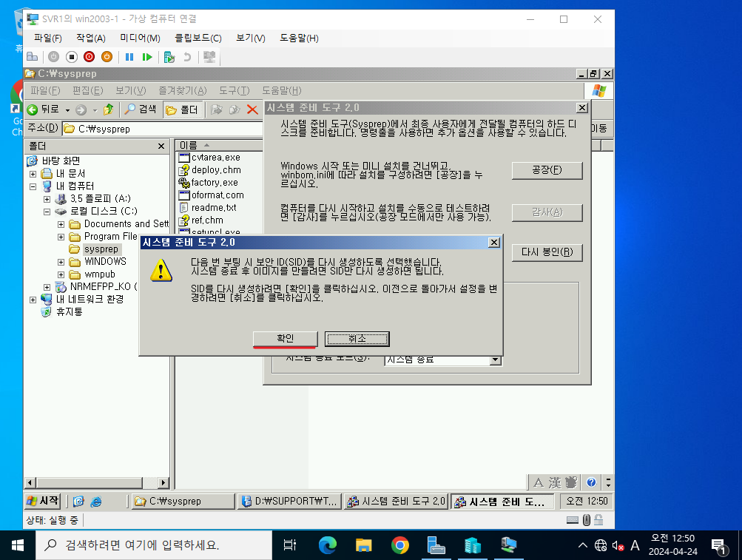Screen dimensions: 742x560
Task: Select deploy.chm in file list
Action: pyautogui.click(x=216, y=170)
